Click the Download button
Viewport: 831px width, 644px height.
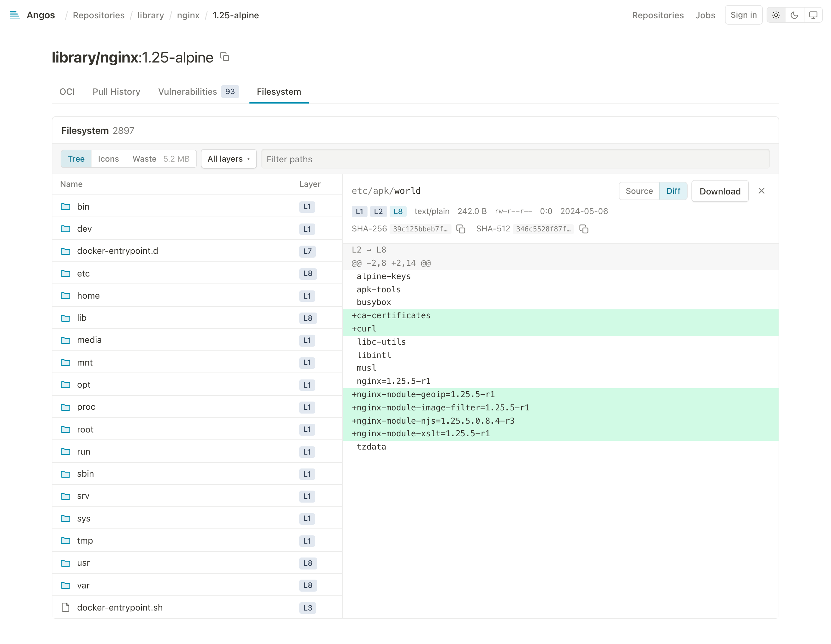pyautogui.click(x=720, y=191)
